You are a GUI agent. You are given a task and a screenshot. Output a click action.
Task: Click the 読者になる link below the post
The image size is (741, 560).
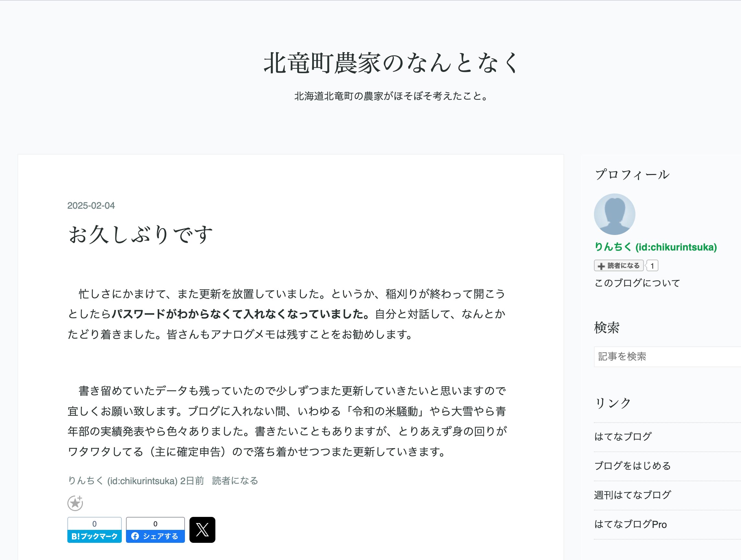click(x=235, y=481)
